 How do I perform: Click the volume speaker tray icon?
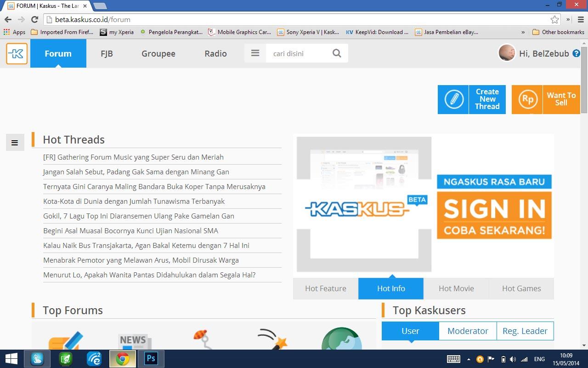pos(513,359)
